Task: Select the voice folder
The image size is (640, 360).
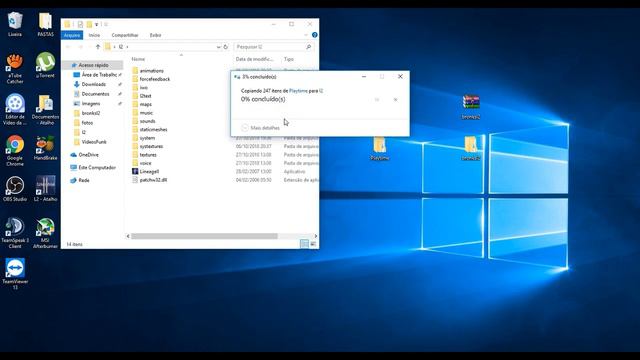Action: click(145, 163)
